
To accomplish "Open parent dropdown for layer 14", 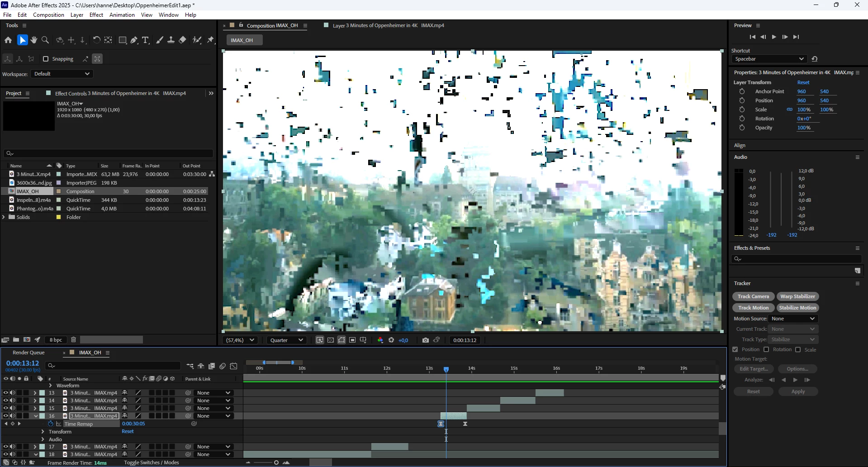I will tap(213, 400).
